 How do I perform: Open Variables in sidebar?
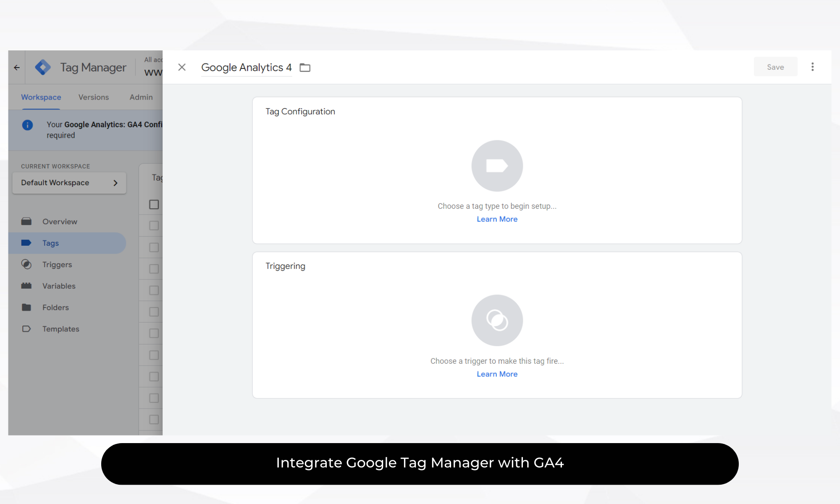(x=59, y=286)
